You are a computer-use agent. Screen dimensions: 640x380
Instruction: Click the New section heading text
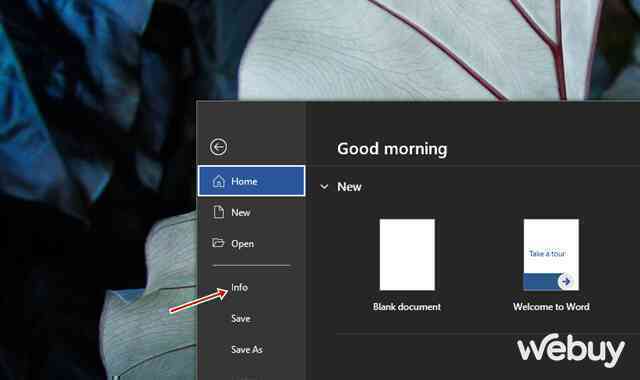coord(349,187)
